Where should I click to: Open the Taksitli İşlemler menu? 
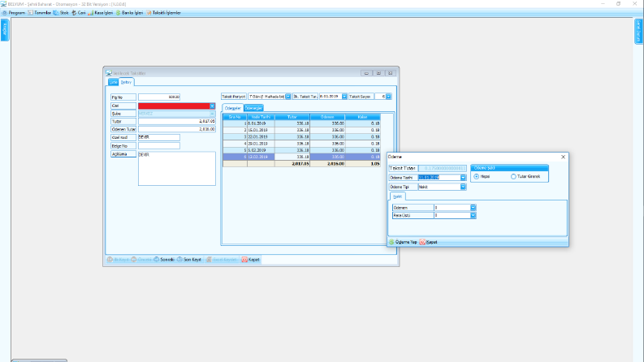[163, 13]
